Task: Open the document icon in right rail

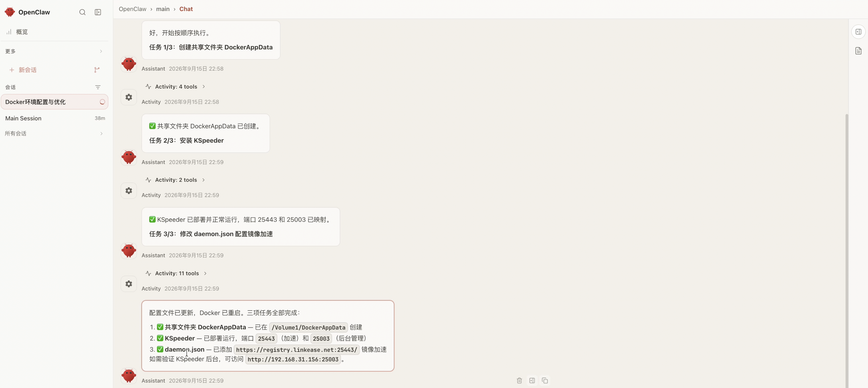Action: pos(858,51)
